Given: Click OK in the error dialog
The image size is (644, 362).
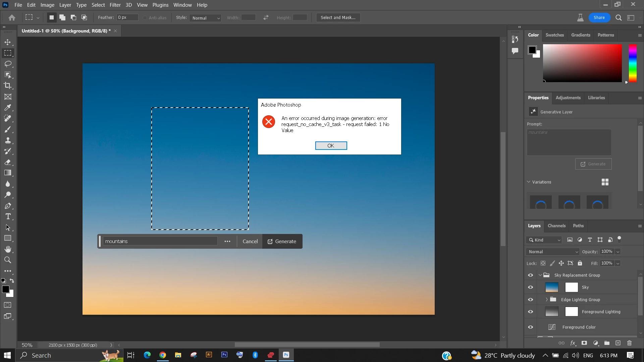Looking at the screenshot, I should pyautogui.click(x=331, y=145).
